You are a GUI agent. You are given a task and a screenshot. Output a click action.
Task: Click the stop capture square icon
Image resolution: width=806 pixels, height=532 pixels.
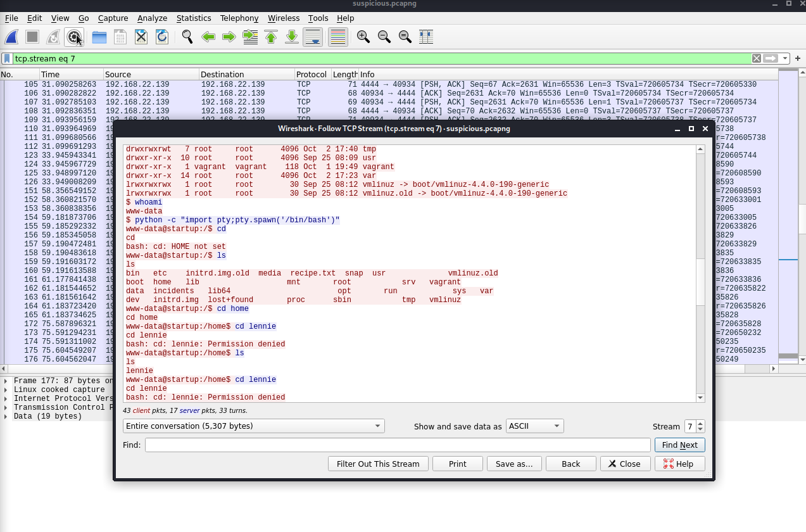[32, 37]
